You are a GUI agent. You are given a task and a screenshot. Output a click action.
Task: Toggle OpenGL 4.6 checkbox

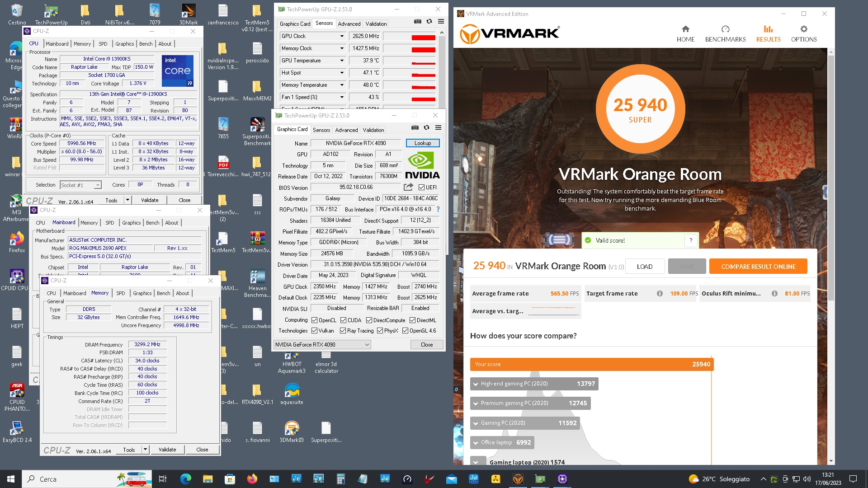[x=405, y=331]
